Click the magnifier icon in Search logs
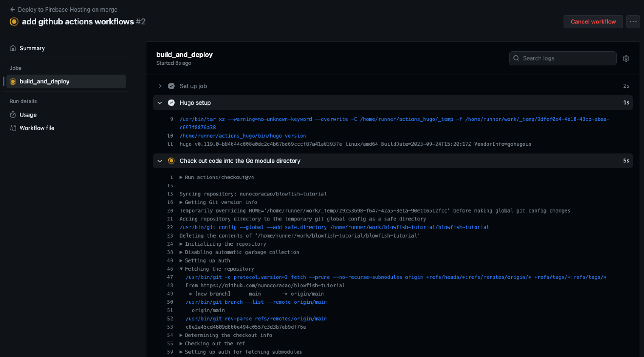 tap(516, 58)
